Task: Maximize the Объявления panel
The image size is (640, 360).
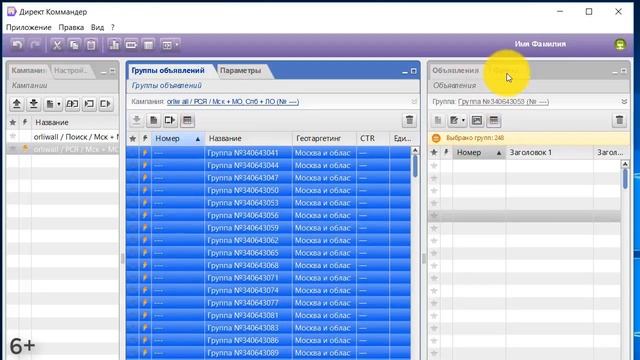Action: click(x=623, y=71)
